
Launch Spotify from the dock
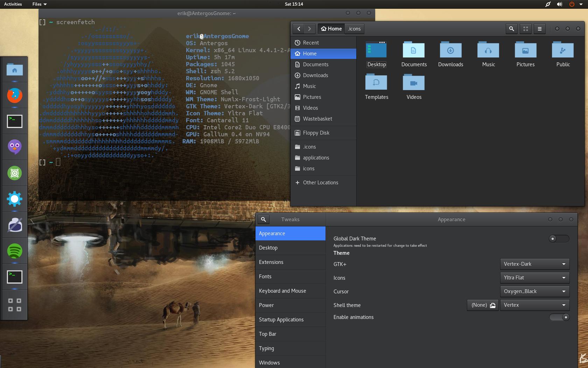(15, 251)
